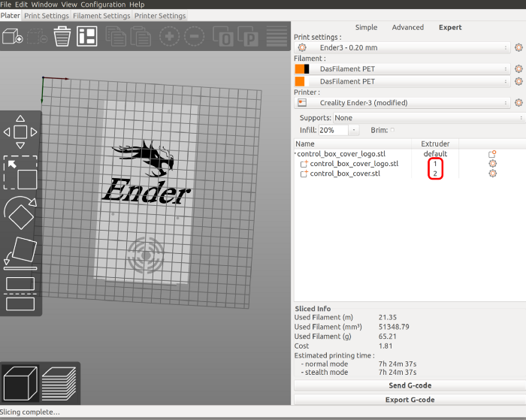The height and width of the screenshot is (420, 526).
Task: Open the Print settings preset dropdown
Action: pyautogui.click(x=409, y=48)
